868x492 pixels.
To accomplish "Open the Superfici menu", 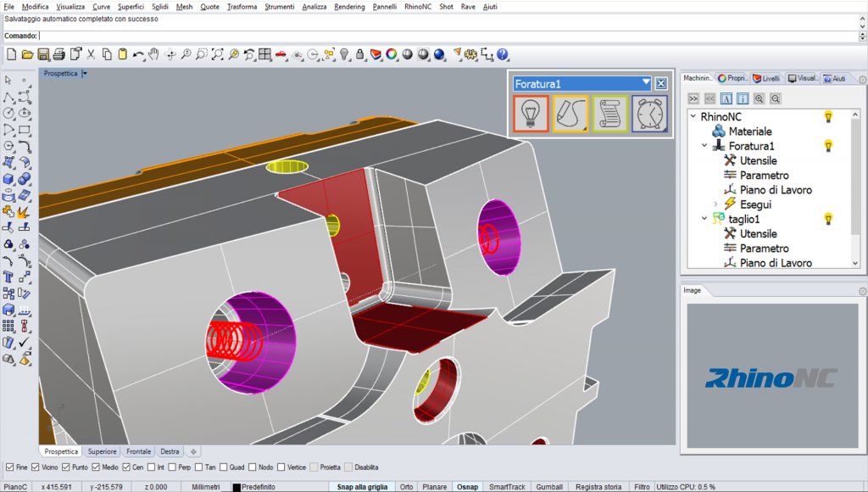I will pos(131,7).
